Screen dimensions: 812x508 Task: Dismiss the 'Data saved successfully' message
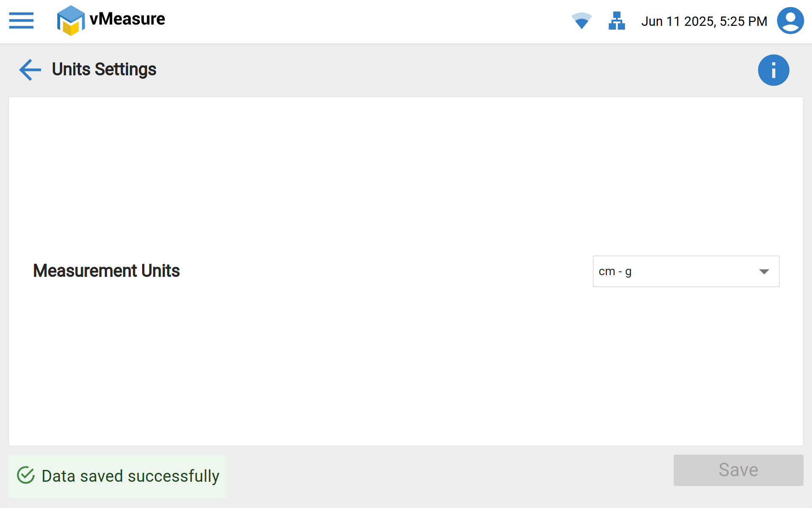click(130, 476)
